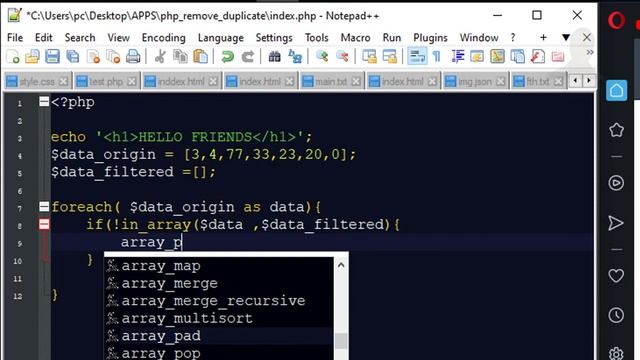Expand hidden toolbar items chevron

pyautogui.click(x=590, y=53)
